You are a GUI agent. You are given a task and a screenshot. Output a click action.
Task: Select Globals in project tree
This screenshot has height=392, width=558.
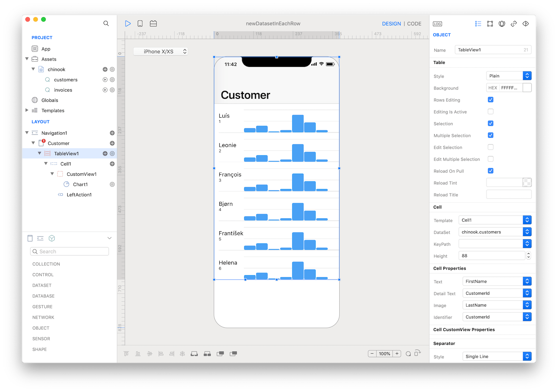50,100
